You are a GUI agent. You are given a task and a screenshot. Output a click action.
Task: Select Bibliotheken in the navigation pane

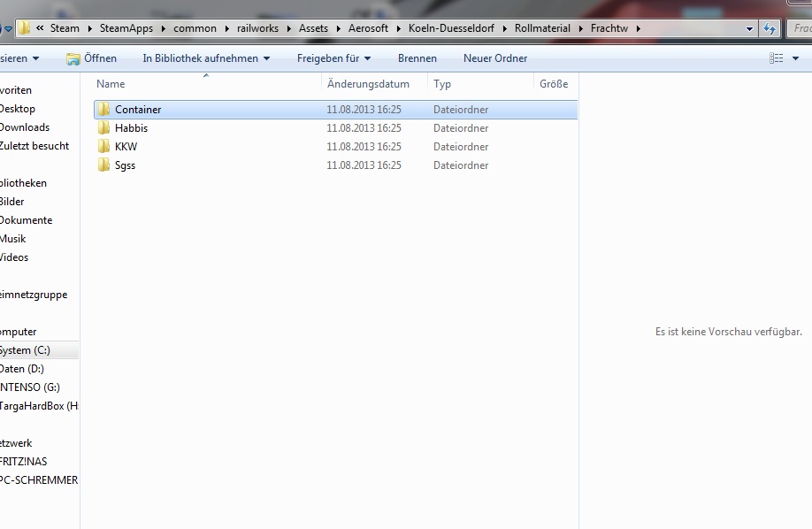click(x=23, y=183)
